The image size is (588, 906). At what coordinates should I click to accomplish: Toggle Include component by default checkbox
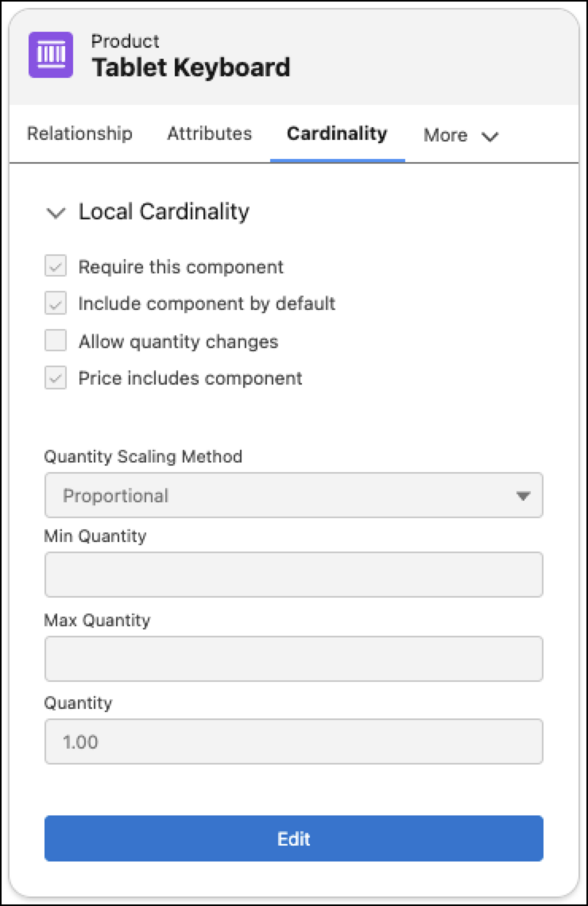[56, 304]
